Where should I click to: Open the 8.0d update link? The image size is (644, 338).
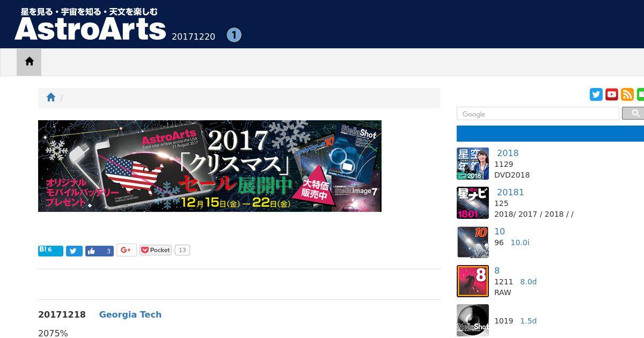pyautogui.click(x=529, y=282)
